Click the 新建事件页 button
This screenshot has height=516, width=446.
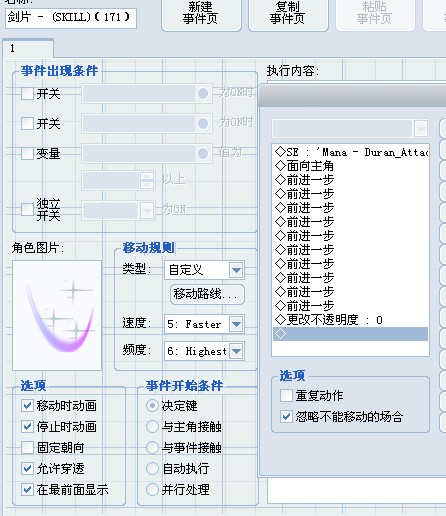201,15
